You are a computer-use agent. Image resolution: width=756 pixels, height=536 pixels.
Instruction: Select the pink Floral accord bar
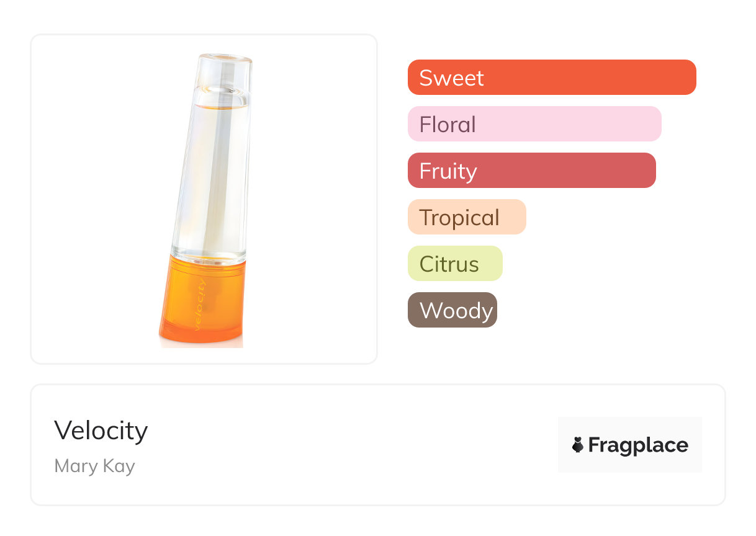click(534, 124)
